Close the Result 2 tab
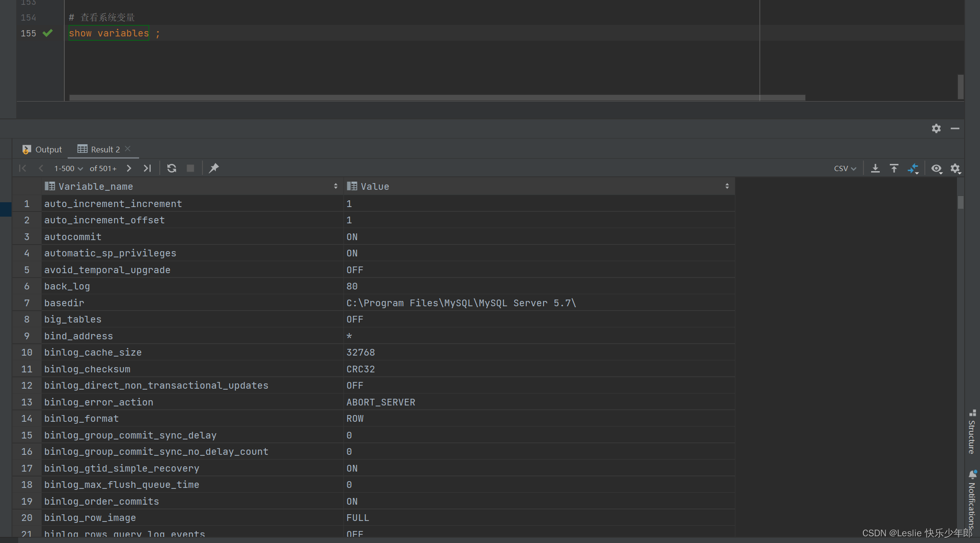Image resolution: width=980 pixels, height=543 pixels. pos(128,149)
